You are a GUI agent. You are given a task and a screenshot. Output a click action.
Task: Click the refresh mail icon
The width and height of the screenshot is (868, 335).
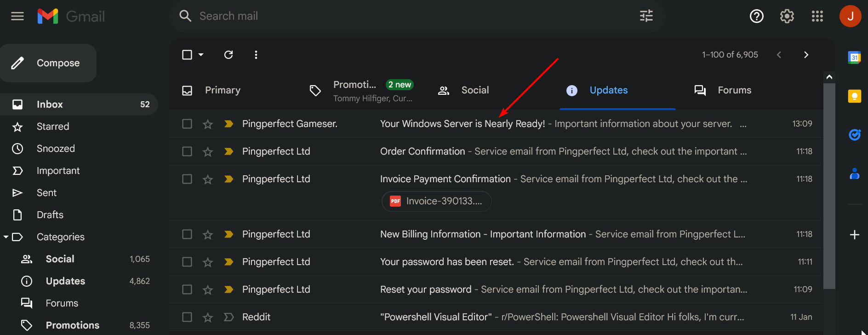coord(228,55)
